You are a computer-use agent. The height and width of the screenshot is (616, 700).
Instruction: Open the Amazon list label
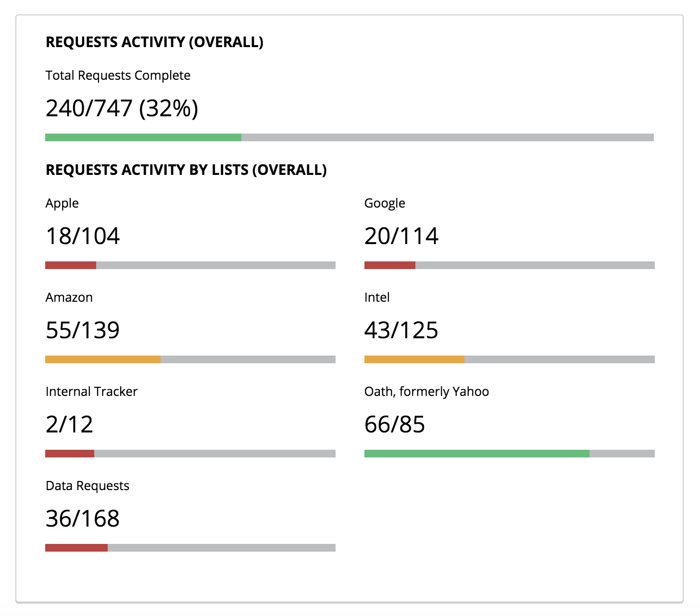(x=69, y=297)
